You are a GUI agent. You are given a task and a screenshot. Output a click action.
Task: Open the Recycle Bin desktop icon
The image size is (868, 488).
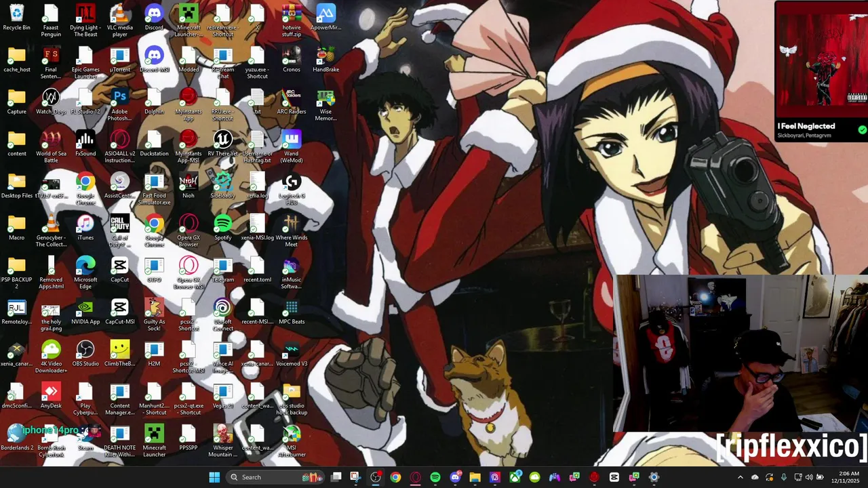click(x=16, y=18)
